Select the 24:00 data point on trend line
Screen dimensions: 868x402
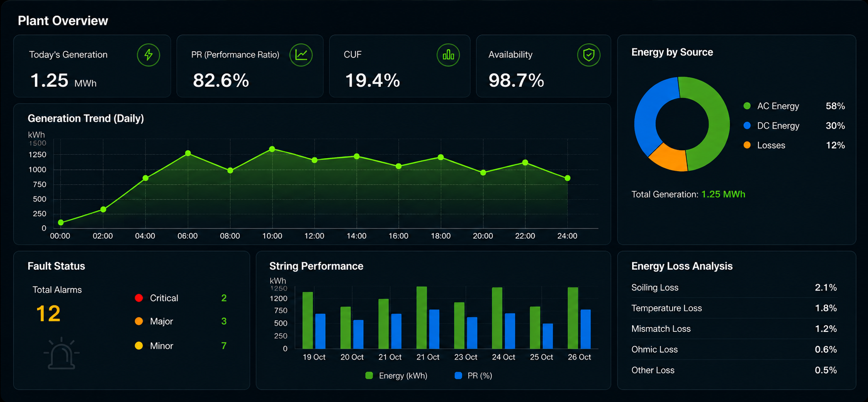[x=568, y=178]
